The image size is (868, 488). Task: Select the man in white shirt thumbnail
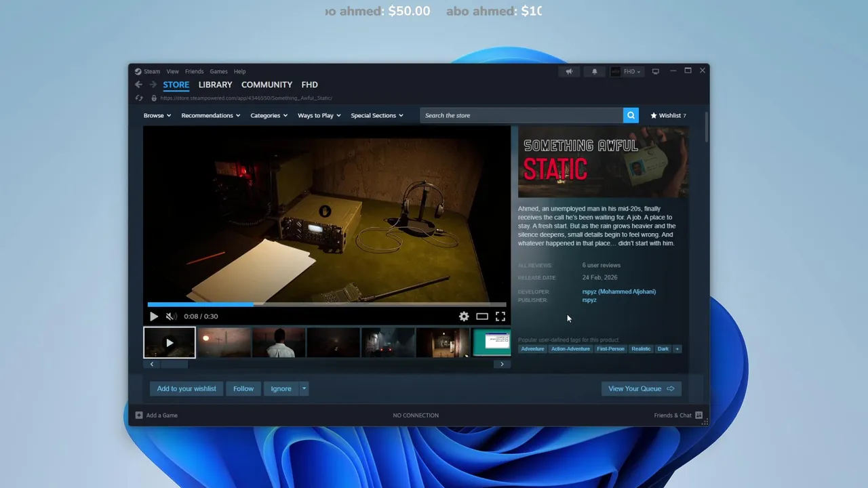tap(279, 342)
